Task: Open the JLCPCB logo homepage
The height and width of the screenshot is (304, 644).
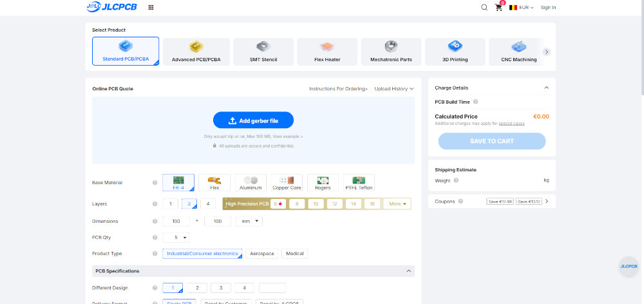Action: coord(111,7)
